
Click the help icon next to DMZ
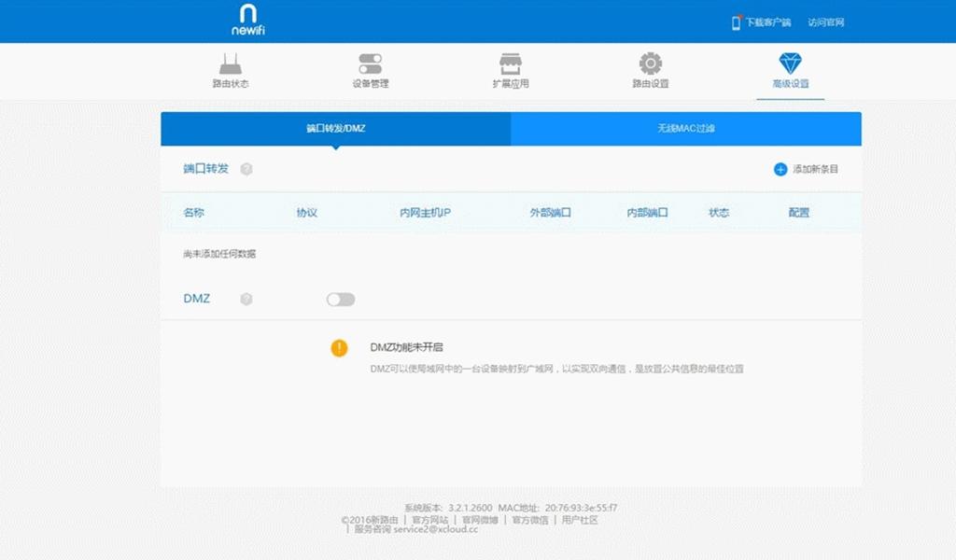246,300
